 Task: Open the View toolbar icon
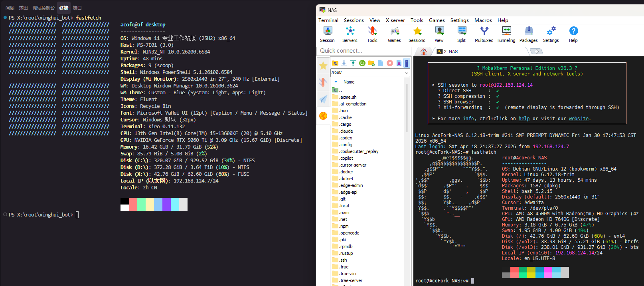pyautogui.click(x=439, y=34)
